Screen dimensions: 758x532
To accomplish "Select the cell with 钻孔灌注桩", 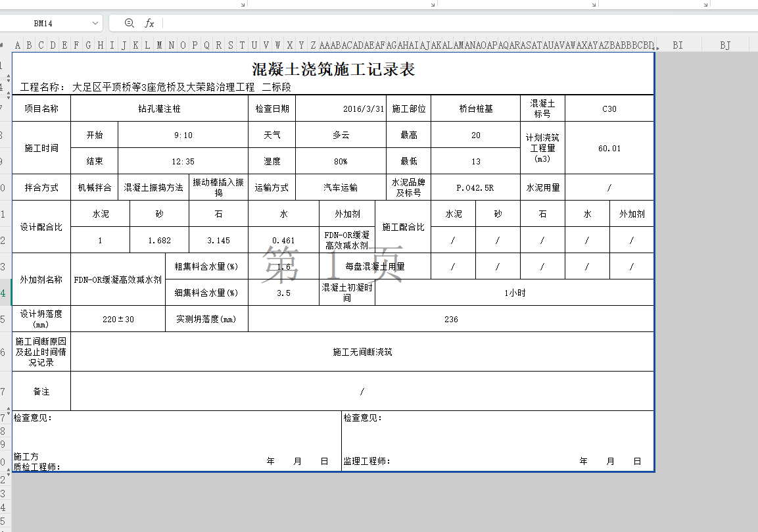I will (159, 109).
